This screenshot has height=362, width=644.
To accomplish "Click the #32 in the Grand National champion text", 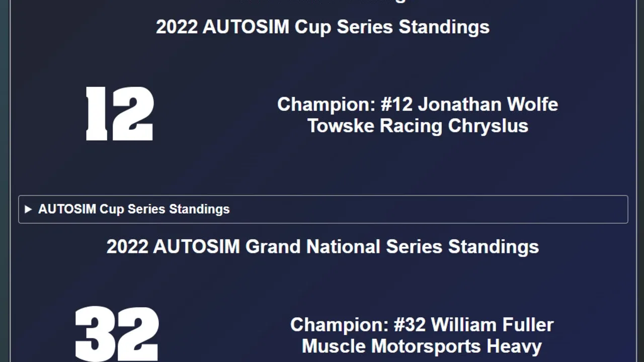I will (x=410, y=325).
